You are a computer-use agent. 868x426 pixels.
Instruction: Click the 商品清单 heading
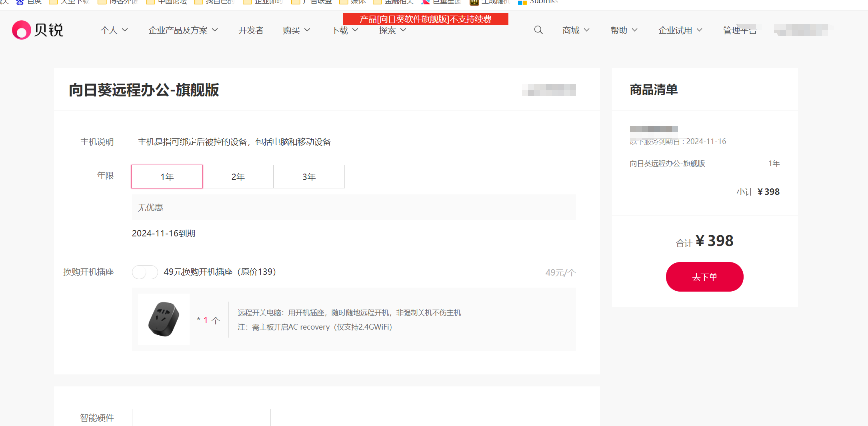pos(654,90)
